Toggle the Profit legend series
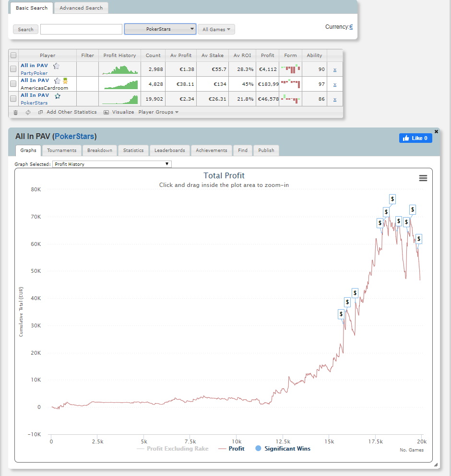The height and width of the screenshot is (476, 451). coord(231,449)
